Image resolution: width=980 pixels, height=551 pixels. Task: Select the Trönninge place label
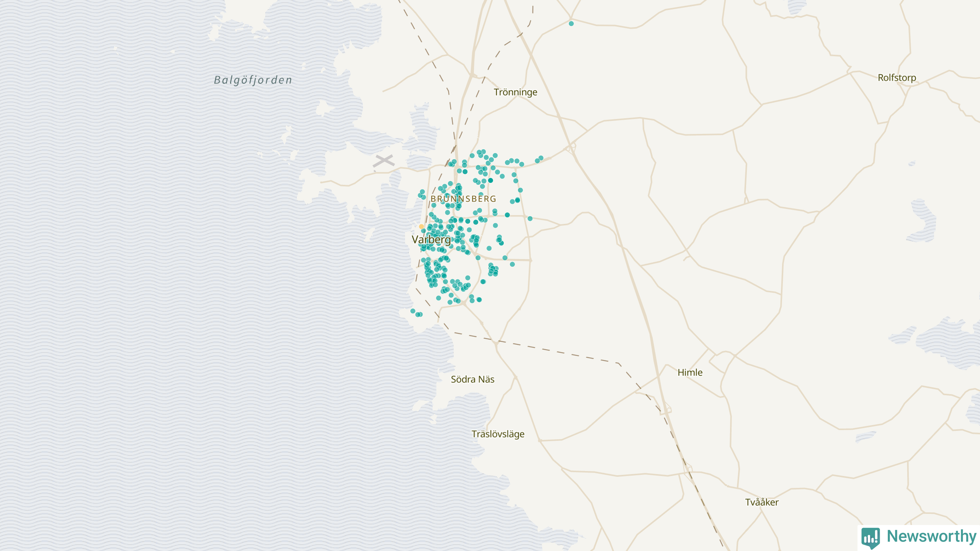515,92
